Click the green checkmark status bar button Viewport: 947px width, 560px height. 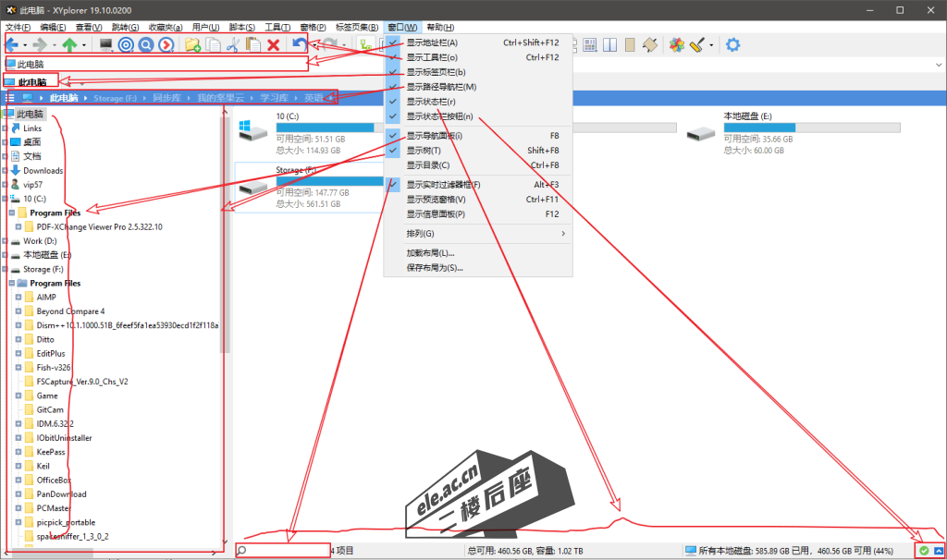(923, 551)
